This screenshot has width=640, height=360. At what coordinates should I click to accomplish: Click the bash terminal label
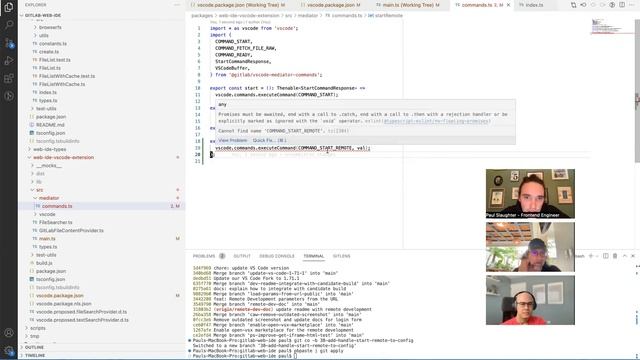click(x=580, y=256)
